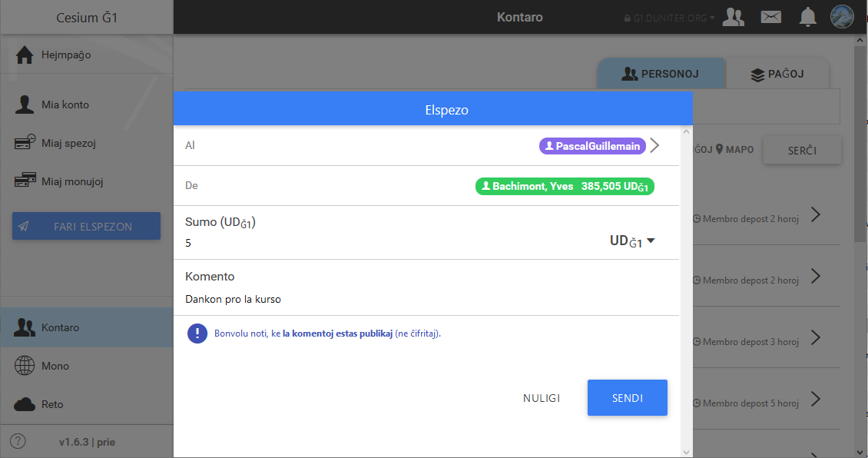Open the first 'Membro depost 2 horoj' row chevron
Viewport: 868px width, 458px height.
point(816,214)
